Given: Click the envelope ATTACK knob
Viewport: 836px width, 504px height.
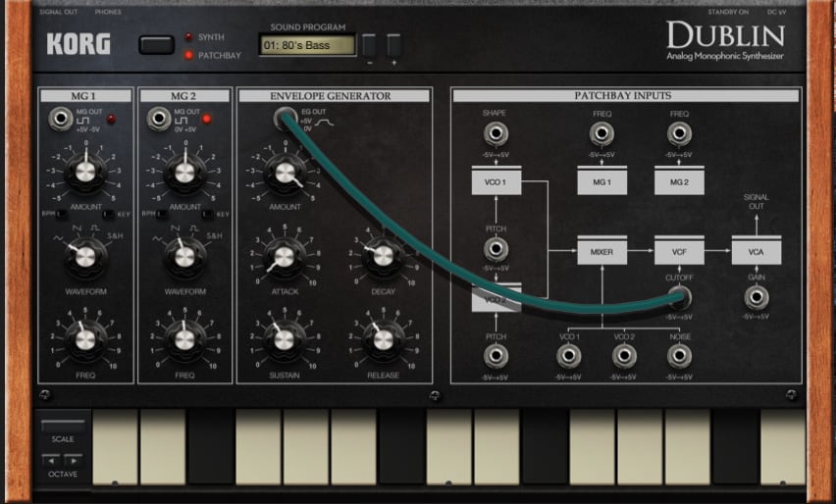Looking at the screenshot, I should 285,257.
